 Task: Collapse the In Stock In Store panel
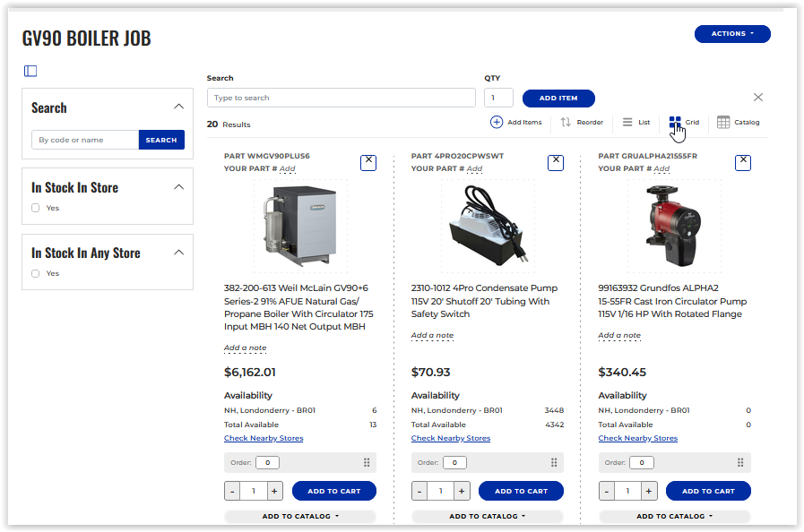click(178, 187)
